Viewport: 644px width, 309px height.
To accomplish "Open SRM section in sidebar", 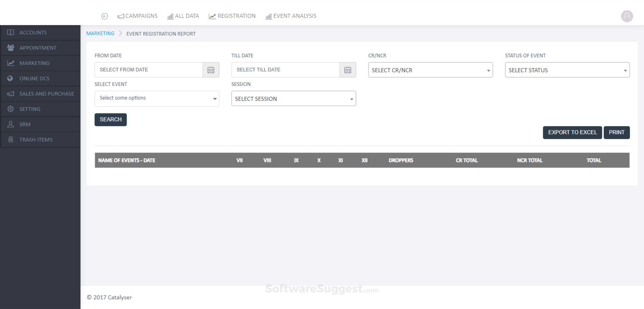I will coord(25,124).
